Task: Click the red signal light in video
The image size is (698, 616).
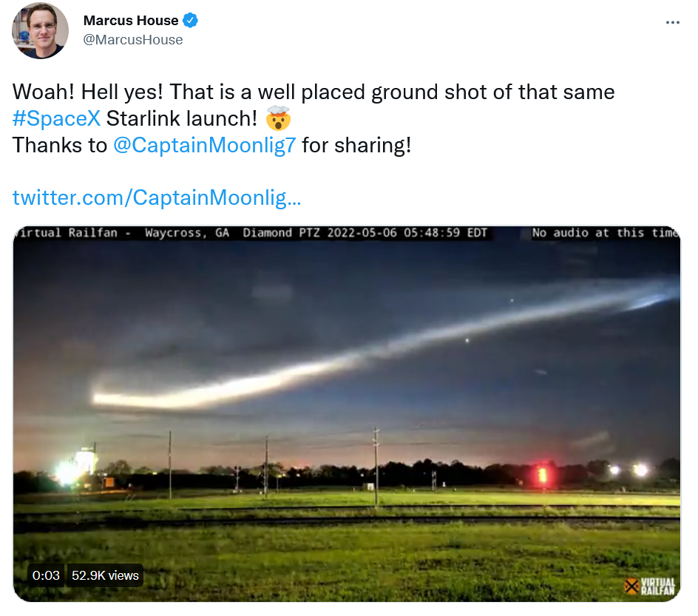Action: pyautogui.click(x=543, y=475)
